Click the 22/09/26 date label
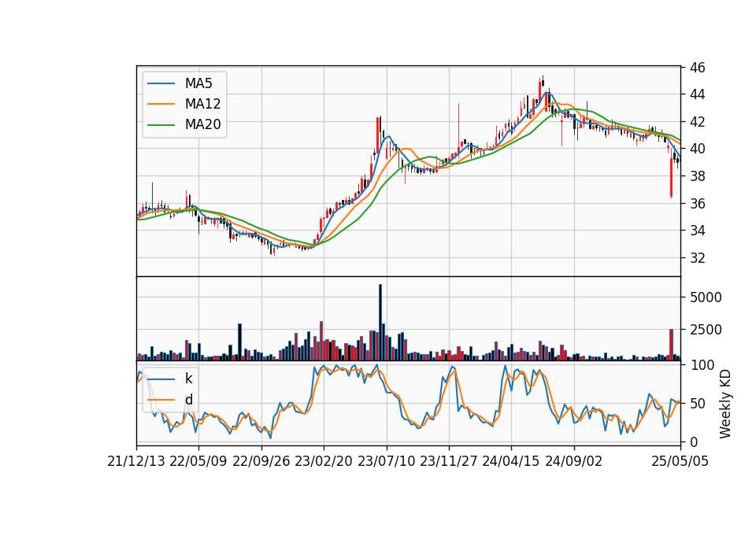This screenshot has width=756, height=543. tap(261, 461)
